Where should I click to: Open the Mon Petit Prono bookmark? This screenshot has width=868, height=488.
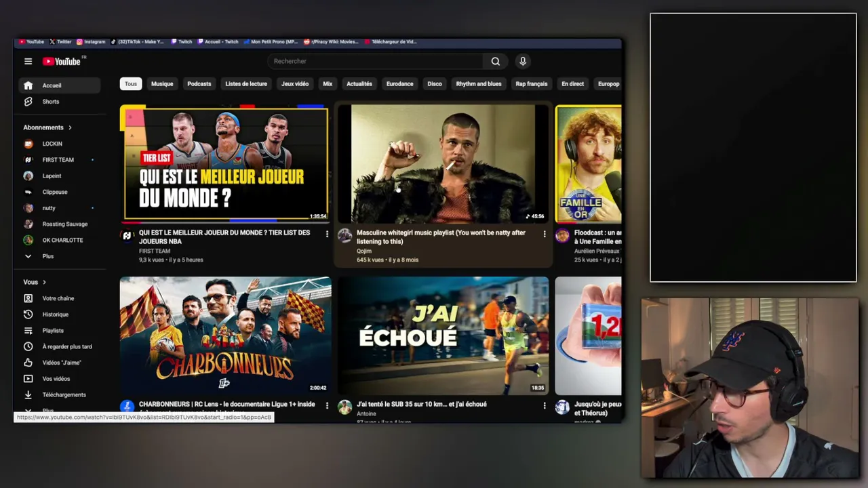click(271, 41)
